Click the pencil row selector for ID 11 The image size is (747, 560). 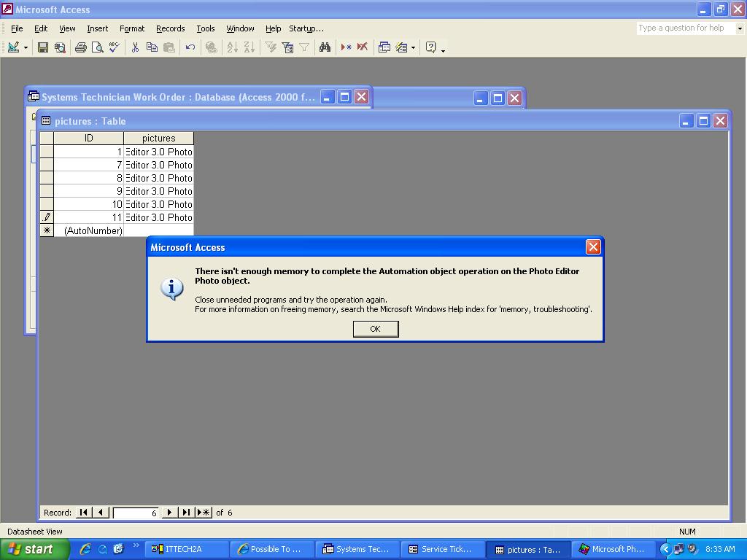click(x=46, y=217)
